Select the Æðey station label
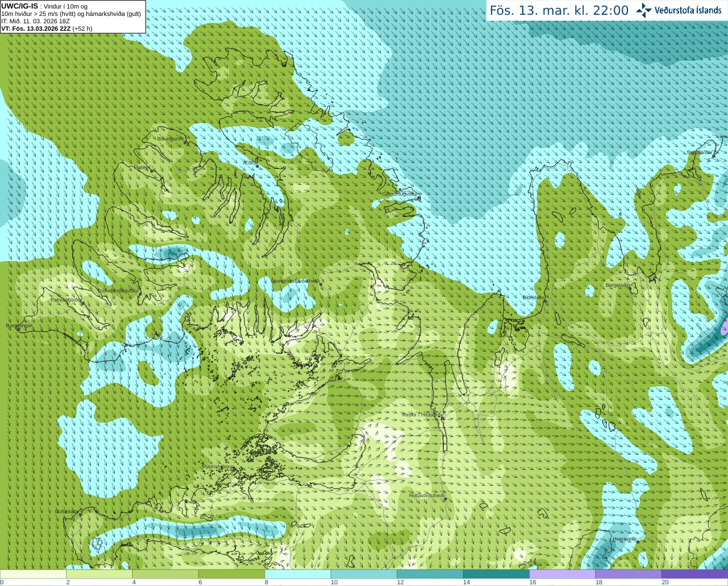Screen dimensions: 728x586 (249, 163)
